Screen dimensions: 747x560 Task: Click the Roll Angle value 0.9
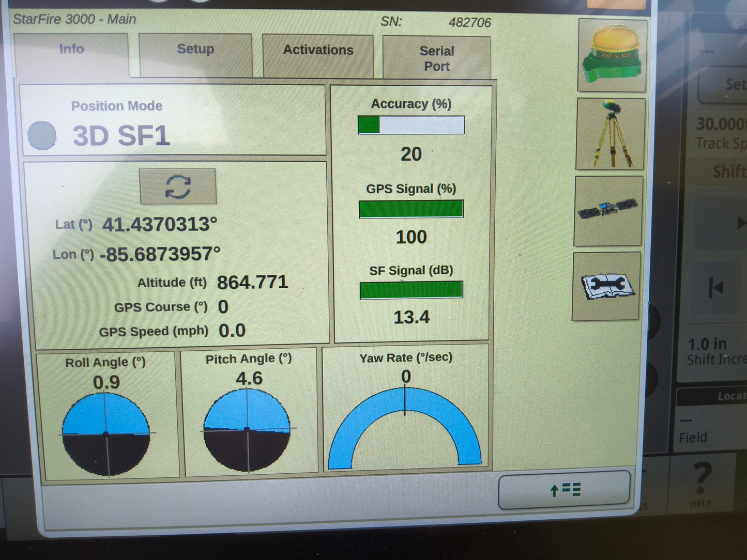(x=106, y=382)
